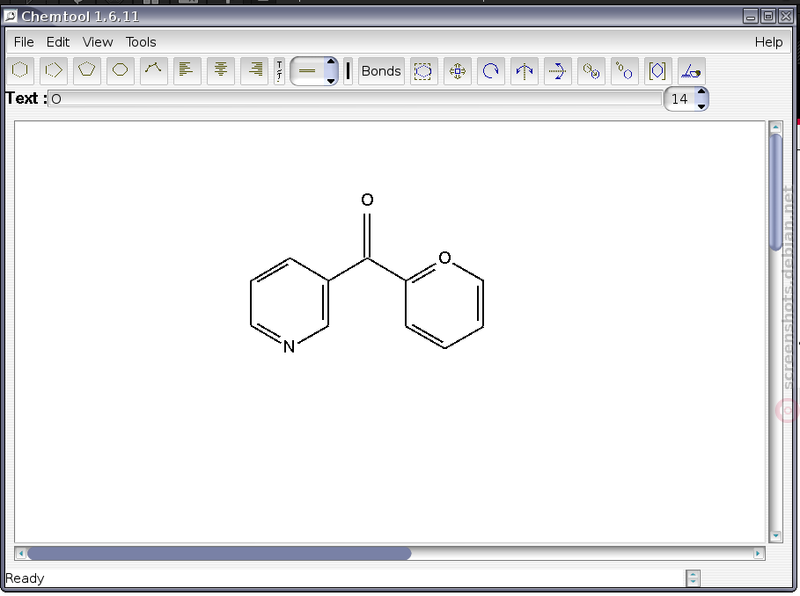Minimize the Chemtool window
This screenshot has width=800, height=596.
[x=751, y=16]
